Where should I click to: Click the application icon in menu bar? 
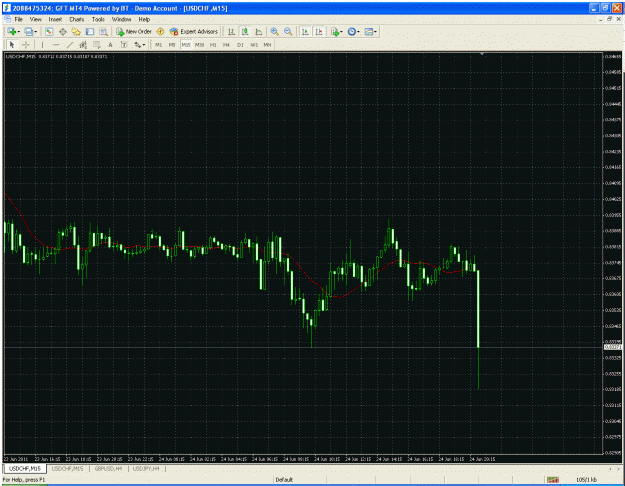[x=8, y=19]
